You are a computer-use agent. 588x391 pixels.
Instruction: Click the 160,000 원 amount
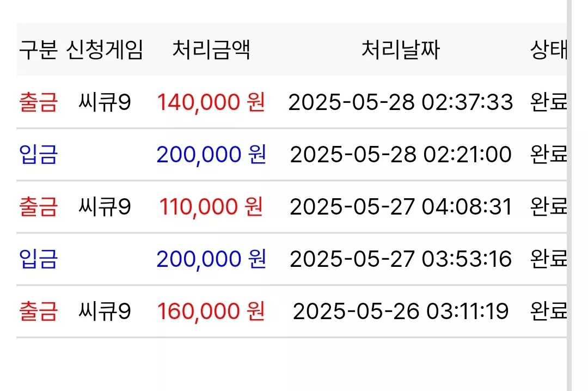pos(211,311)
